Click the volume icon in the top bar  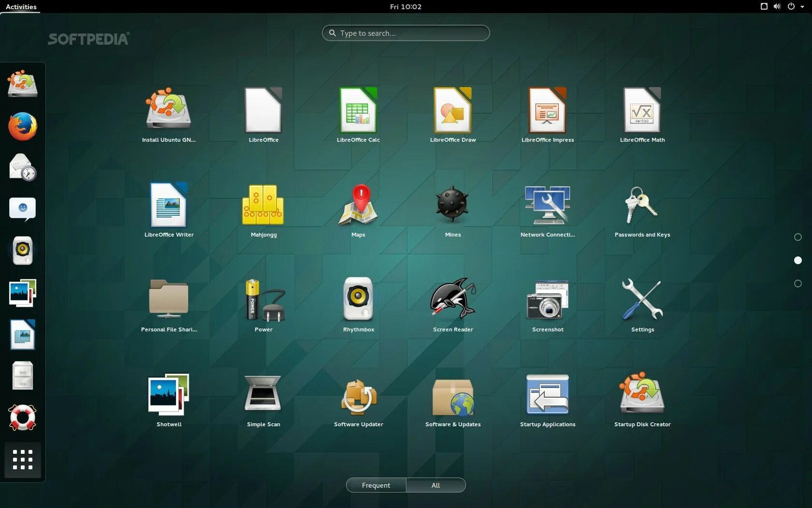777,7
